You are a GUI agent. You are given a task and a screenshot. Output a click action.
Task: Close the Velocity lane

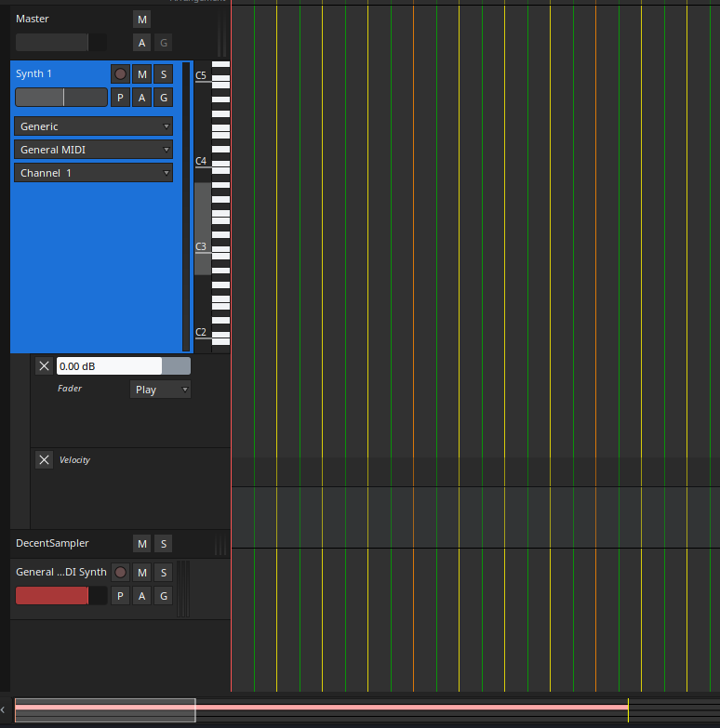pyautogui.click(x=44, y=459)
